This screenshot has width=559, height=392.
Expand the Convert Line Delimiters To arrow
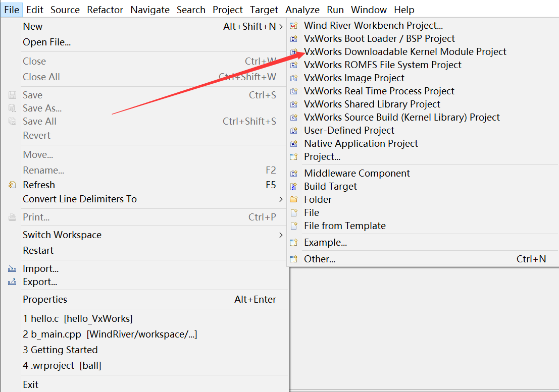pos(281,199)
